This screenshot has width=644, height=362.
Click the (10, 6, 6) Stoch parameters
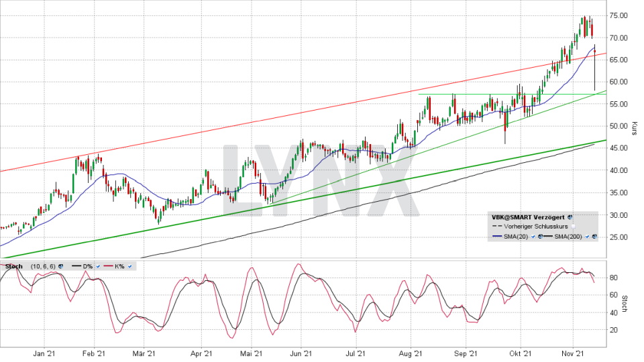(43, 266)
